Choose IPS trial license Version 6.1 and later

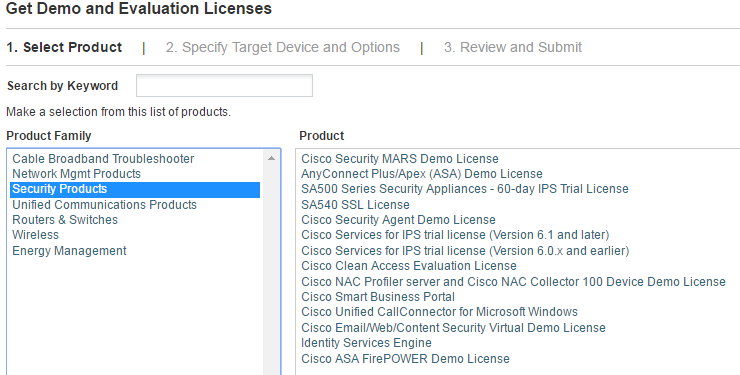pos(455,235)
